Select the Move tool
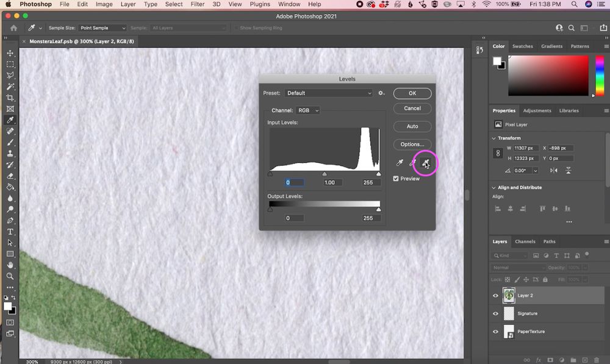This screenshot has height=364, width=610. point(10,53)
